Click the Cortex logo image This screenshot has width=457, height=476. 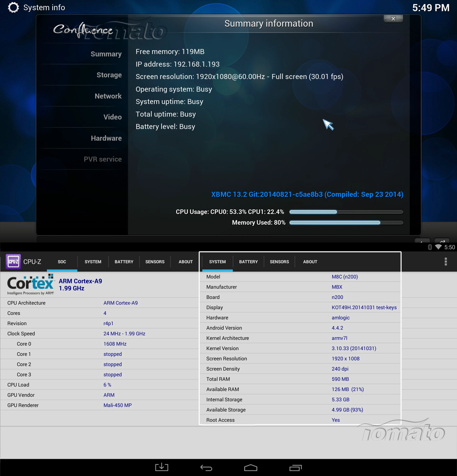click(31, 285)
